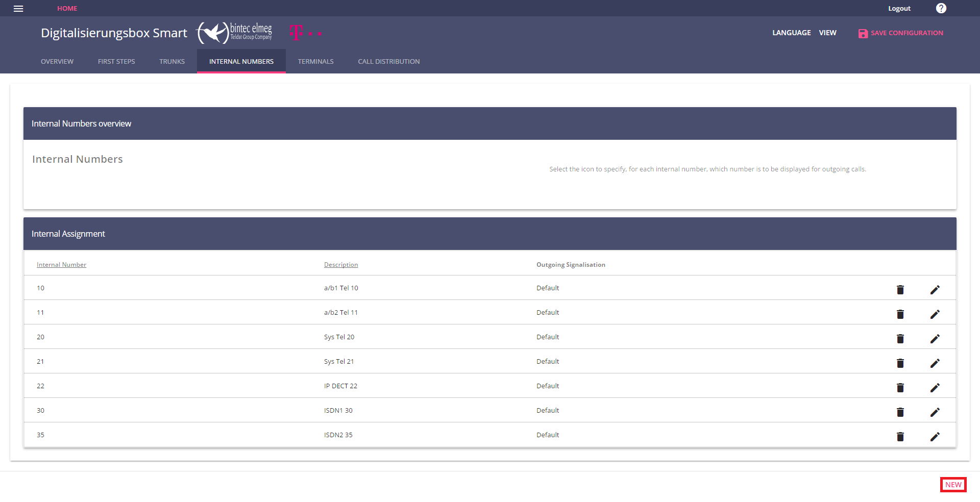The image size is (980, 502).
Task: Click the help question mark icon
Action: [941, 8]
